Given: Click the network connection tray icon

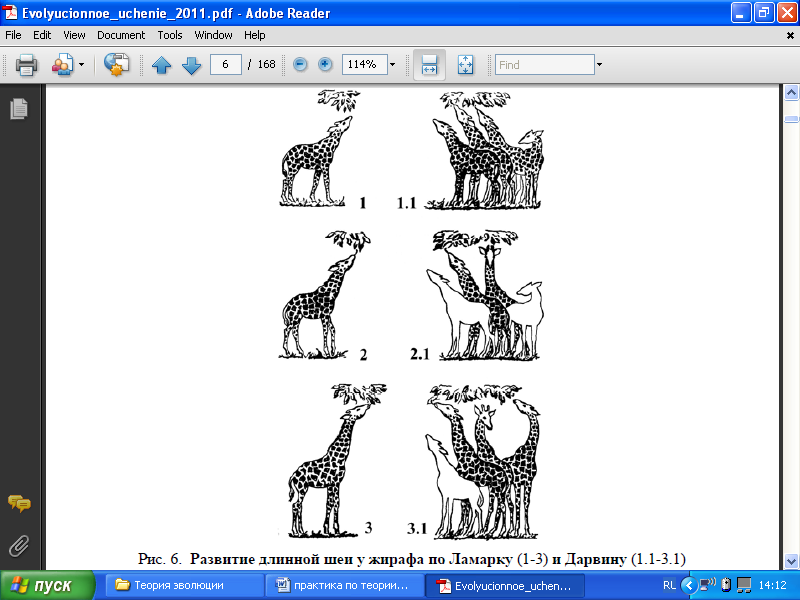Looking at the screenshot, I should pyautogui.click(x=708, y=584).
